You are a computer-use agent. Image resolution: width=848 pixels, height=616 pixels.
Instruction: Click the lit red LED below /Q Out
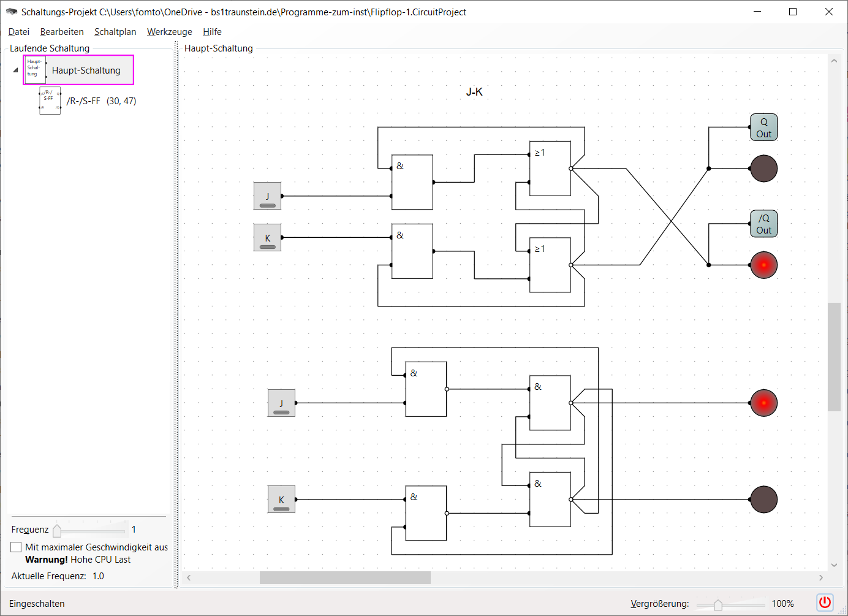(x=764, y=265)
